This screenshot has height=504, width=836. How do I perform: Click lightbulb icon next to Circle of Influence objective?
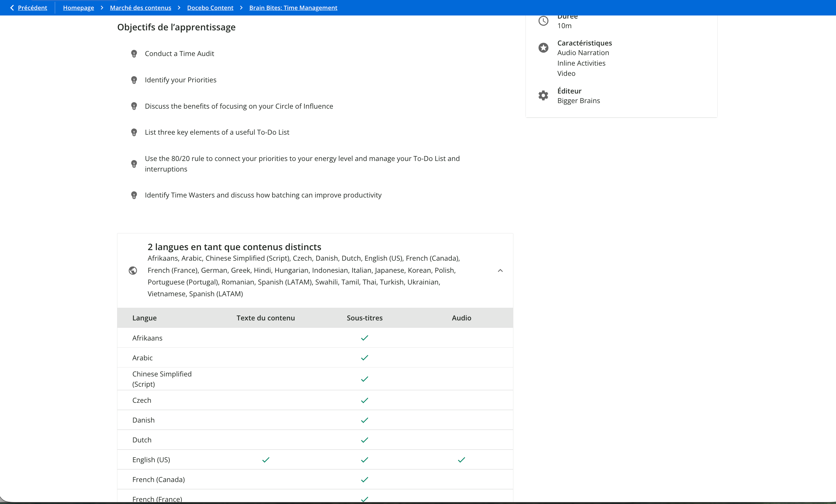click(134, 106)
